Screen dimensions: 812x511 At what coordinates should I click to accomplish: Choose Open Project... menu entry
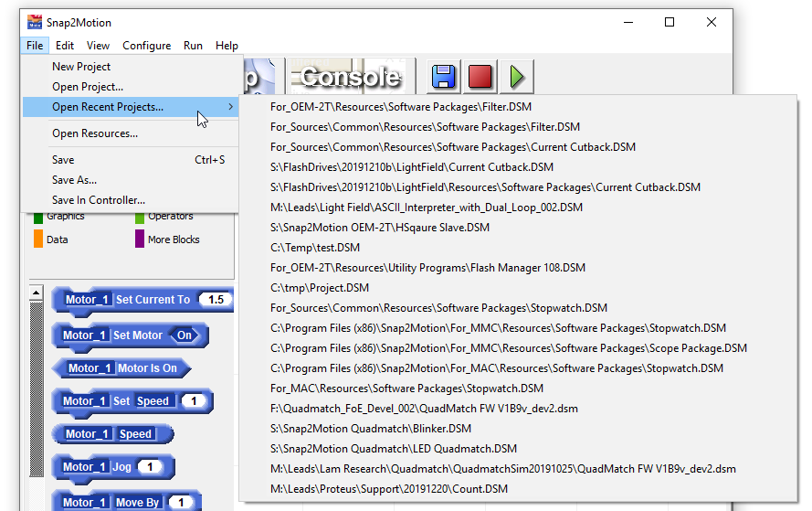pos(130,87)
